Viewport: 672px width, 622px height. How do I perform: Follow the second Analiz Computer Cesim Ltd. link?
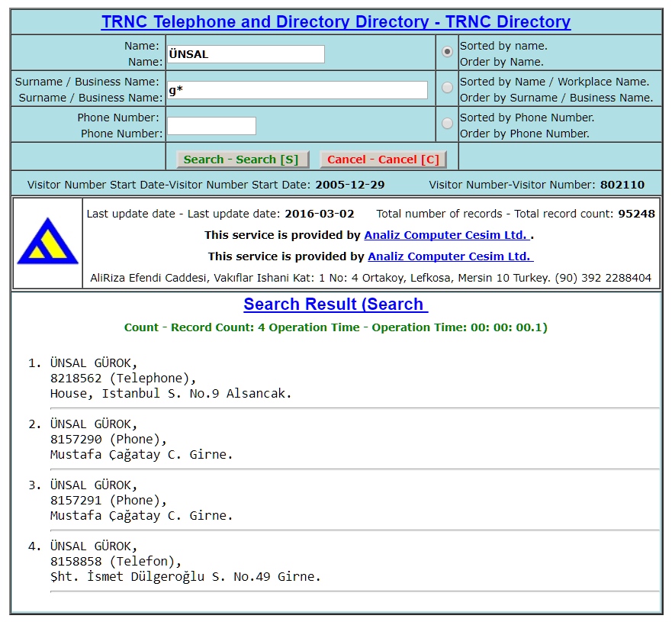450,256
